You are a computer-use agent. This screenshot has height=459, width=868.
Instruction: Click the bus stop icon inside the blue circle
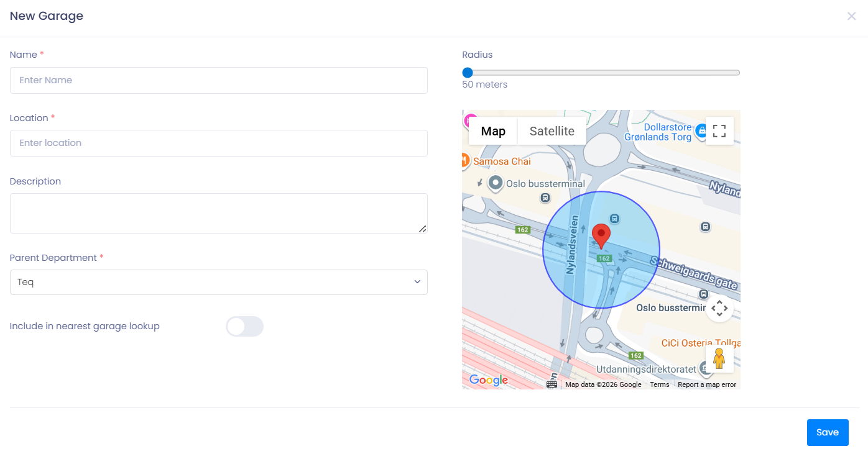[614, 218]
